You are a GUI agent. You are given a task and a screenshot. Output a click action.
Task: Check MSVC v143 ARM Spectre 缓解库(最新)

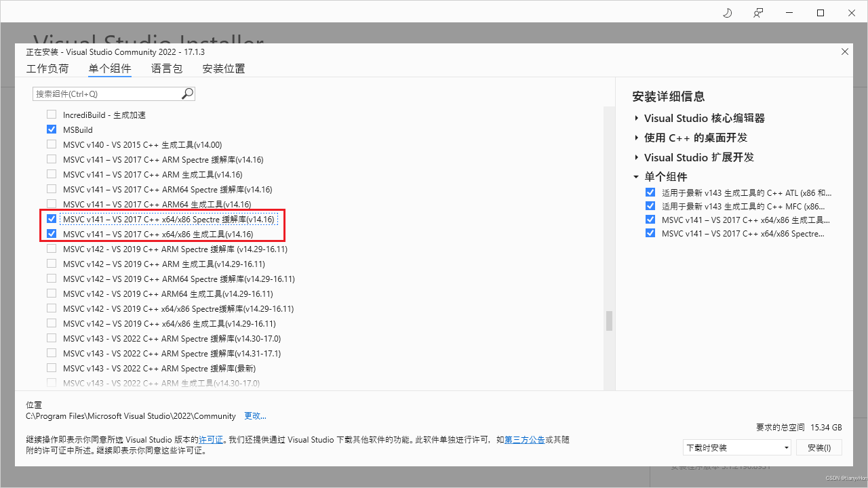[52, 368]
